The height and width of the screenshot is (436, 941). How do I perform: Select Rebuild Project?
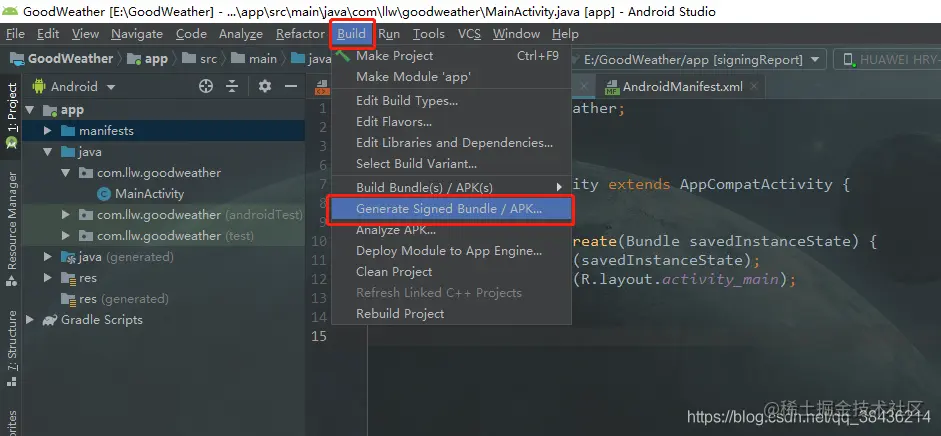click(451, 314)
